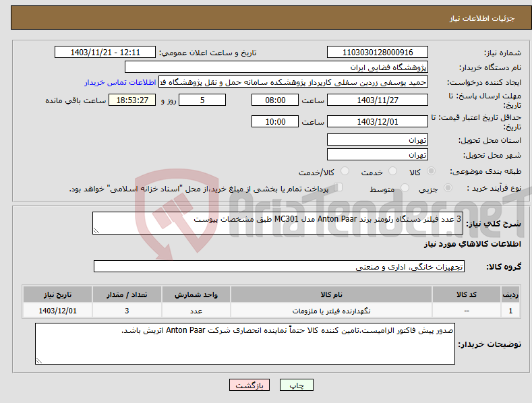Click the delivery city field تهران

[x=378, y=155]
